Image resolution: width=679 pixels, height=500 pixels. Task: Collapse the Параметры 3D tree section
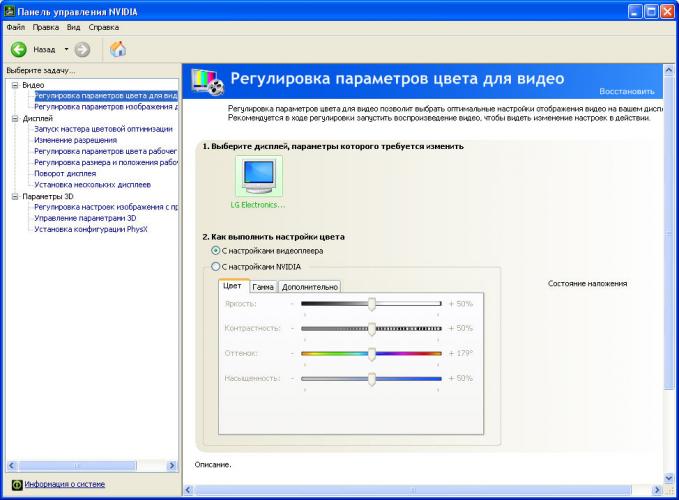point(14,197)
